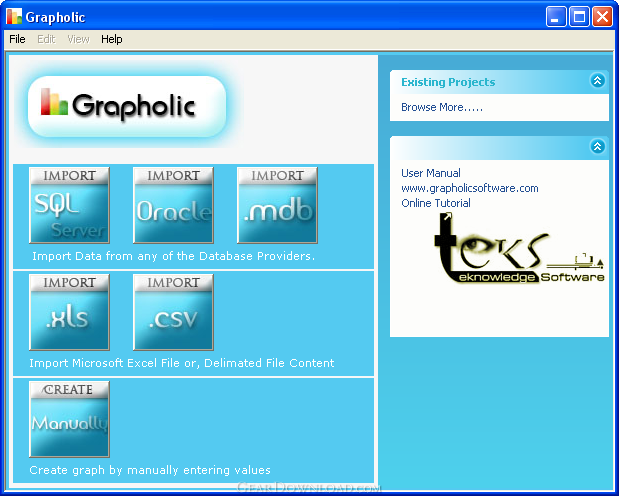
Task: Minimize the Grapholic window
Action: pos(556,17)
